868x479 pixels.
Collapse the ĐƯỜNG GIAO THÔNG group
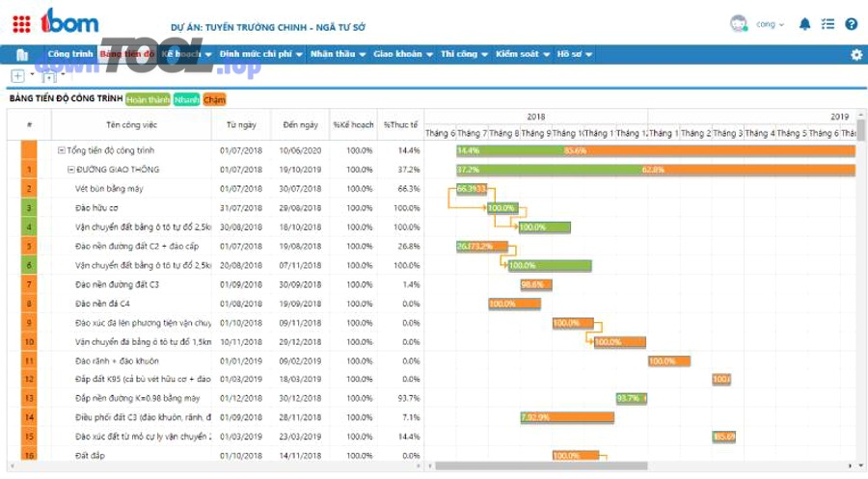click(x=71, y=170)
